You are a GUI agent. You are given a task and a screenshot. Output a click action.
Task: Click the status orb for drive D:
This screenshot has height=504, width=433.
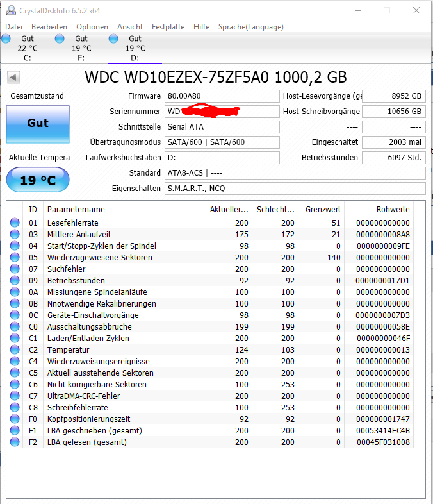[113, 39]
